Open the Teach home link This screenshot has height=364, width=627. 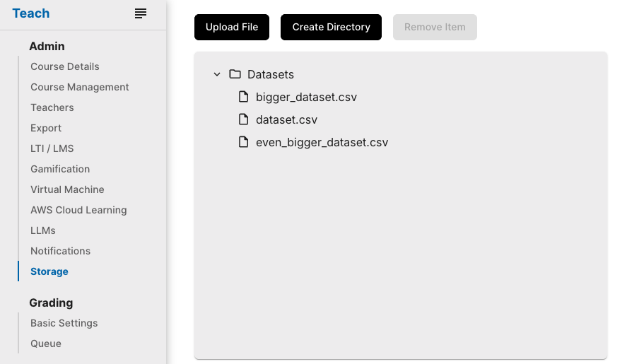click(31, 13)
